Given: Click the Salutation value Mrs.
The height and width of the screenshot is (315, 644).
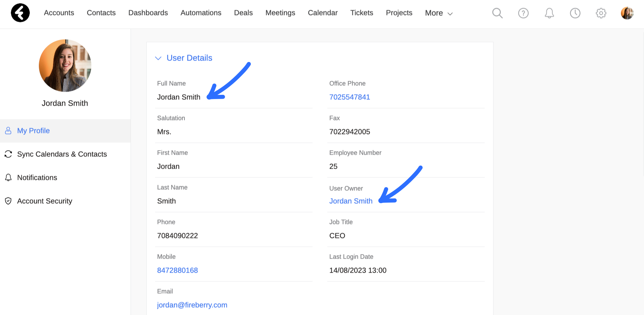Looking at the screenshot, I should (x=164, y=132).
